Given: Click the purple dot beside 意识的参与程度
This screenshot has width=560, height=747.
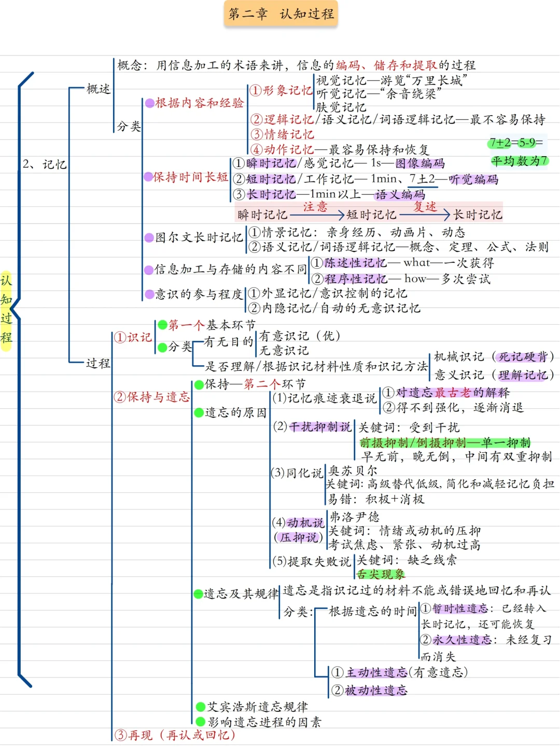Looking at the screenshot, I should tap(149, 293).
